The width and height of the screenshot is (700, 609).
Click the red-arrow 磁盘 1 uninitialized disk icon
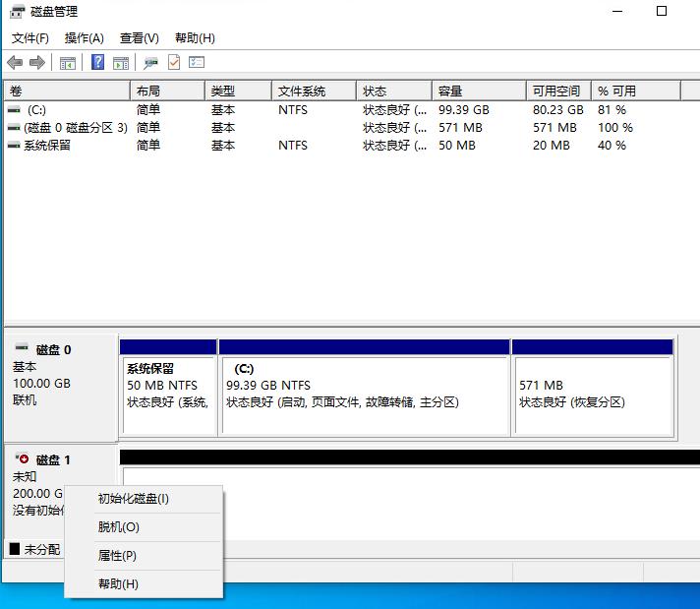(22, 457)
